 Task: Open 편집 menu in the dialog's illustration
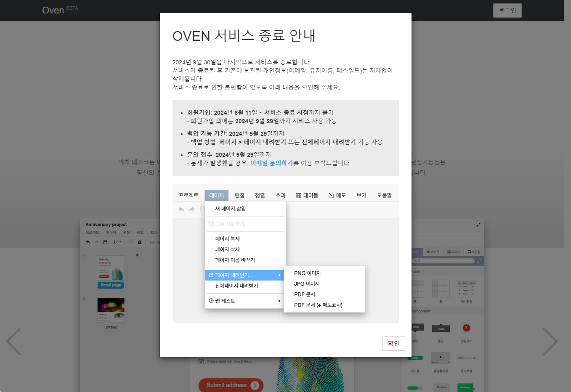[239, 195]
